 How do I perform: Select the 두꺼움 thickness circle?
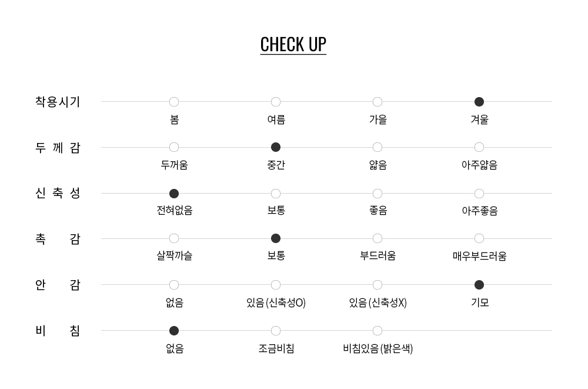[174, 147]
